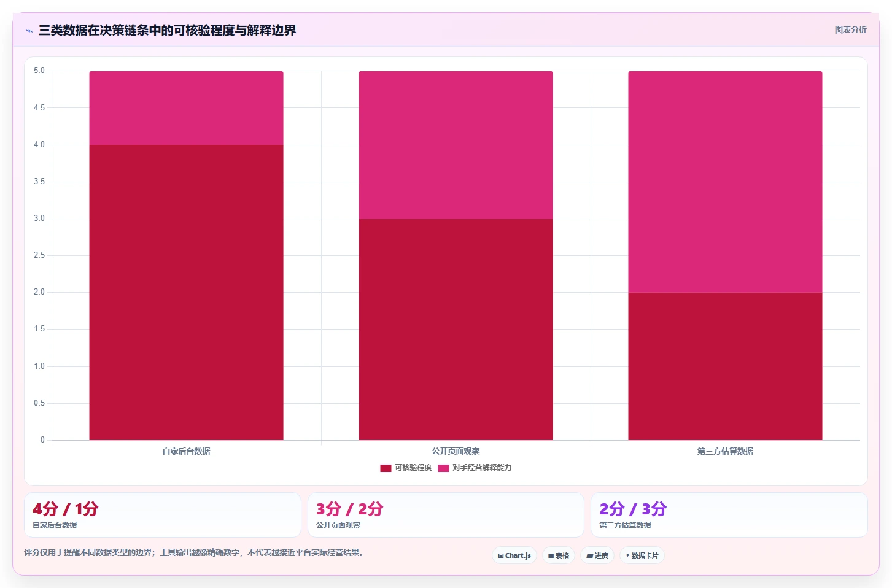This screenshot has height=588, width=892.
Task: Click the pink 对手经营解释能力 legend swatch
Action: tap(443, 468)
